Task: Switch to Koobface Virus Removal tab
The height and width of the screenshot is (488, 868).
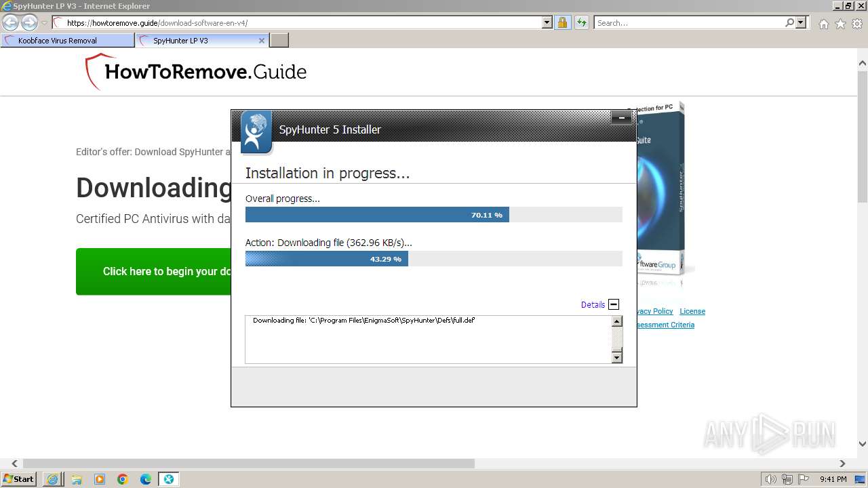Action: (x=67, y=41)
